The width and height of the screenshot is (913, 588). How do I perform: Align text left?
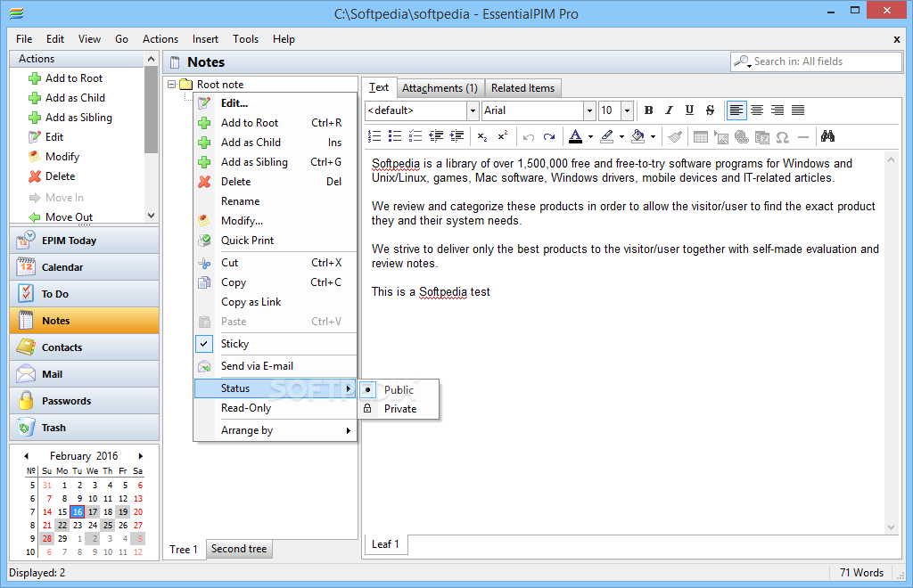tap(736, 110)
